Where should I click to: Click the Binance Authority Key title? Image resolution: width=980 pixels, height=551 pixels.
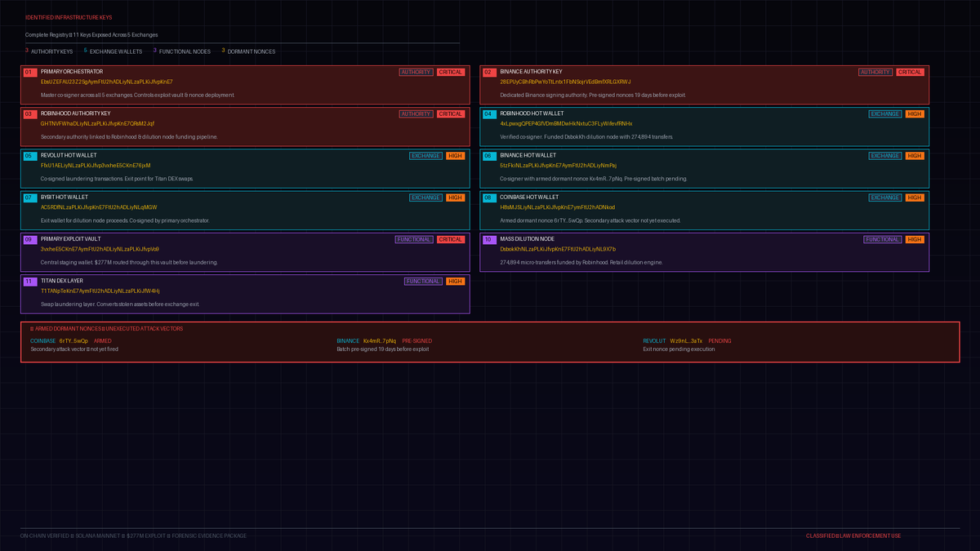click(x=531, y=72)
